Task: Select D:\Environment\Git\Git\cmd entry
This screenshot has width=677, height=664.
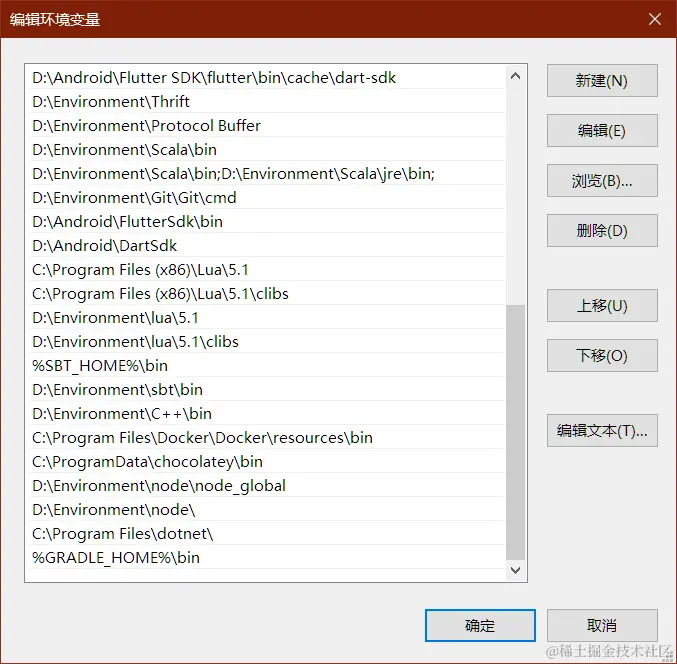Action: point(266,198)
